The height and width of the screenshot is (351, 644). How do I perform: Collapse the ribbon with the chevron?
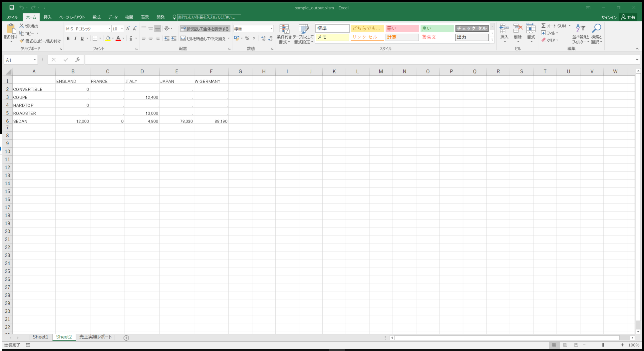coord(637,49)
